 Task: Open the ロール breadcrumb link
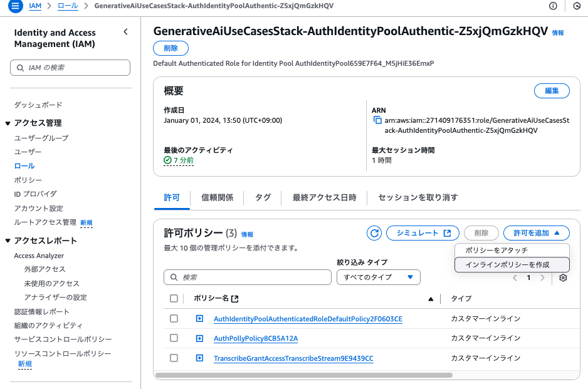coord(68,6)
